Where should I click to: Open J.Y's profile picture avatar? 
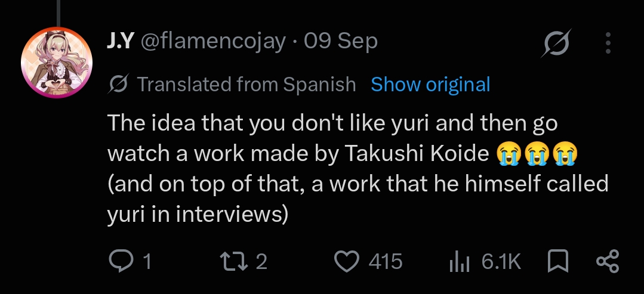click(x=57, y=63)
